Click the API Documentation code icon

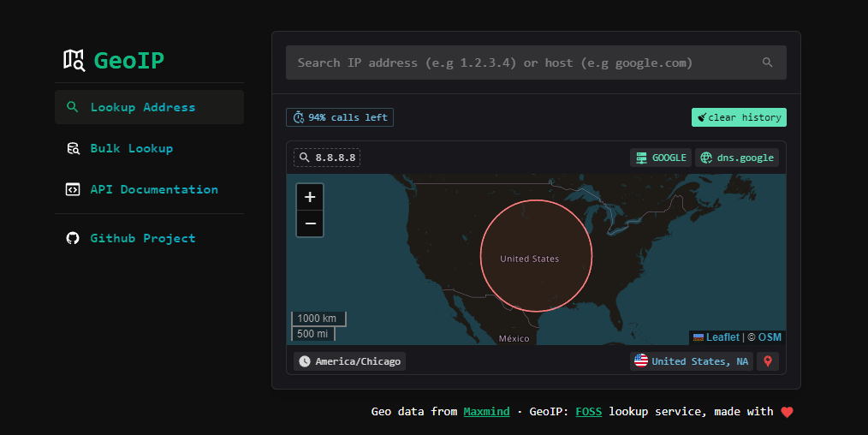[73, 189]
